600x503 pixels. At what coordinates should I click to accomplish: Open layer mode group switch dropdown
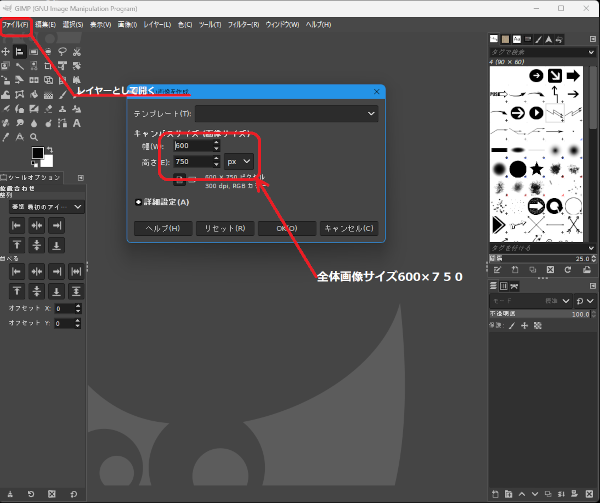pos(584,301)
